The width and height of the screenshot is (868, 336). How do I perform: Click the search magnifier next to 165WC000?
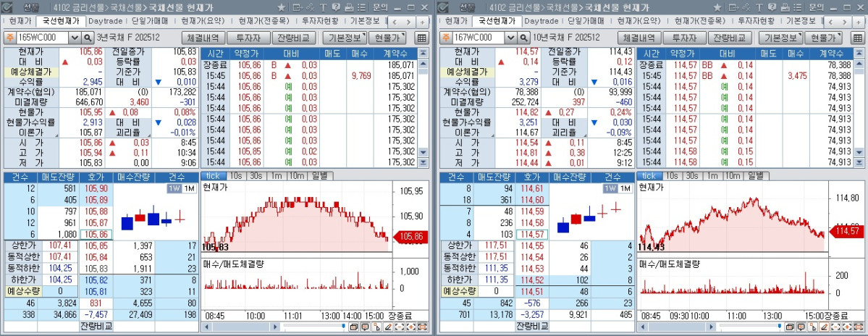pyautogui.click(x=88, y=38)
